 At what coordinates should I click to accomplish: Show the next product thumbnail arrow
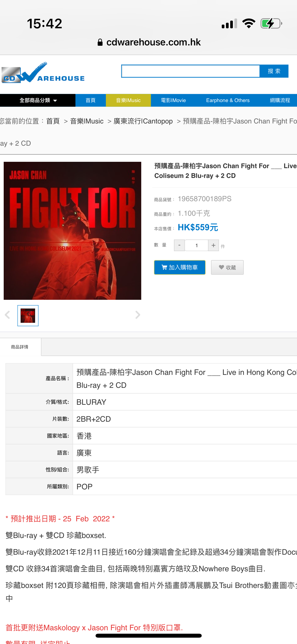pyautogui.click(x=138, y=315)
